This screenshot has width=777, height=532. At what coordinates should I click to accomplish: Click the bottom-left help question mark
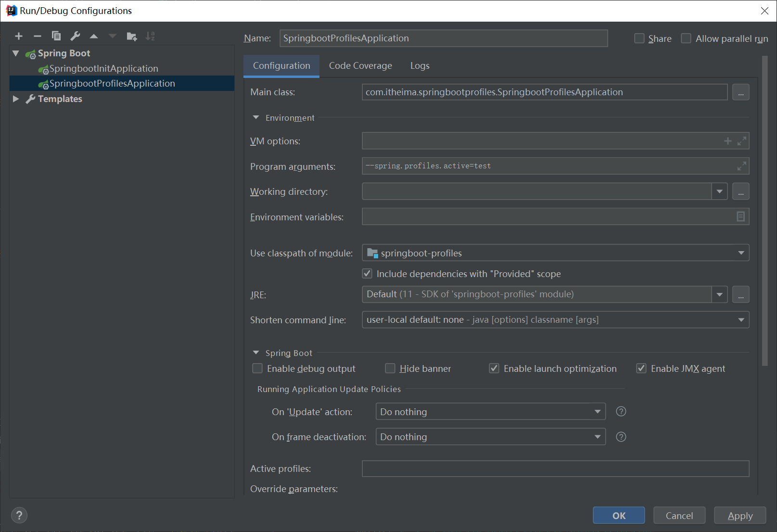(19, 515)
